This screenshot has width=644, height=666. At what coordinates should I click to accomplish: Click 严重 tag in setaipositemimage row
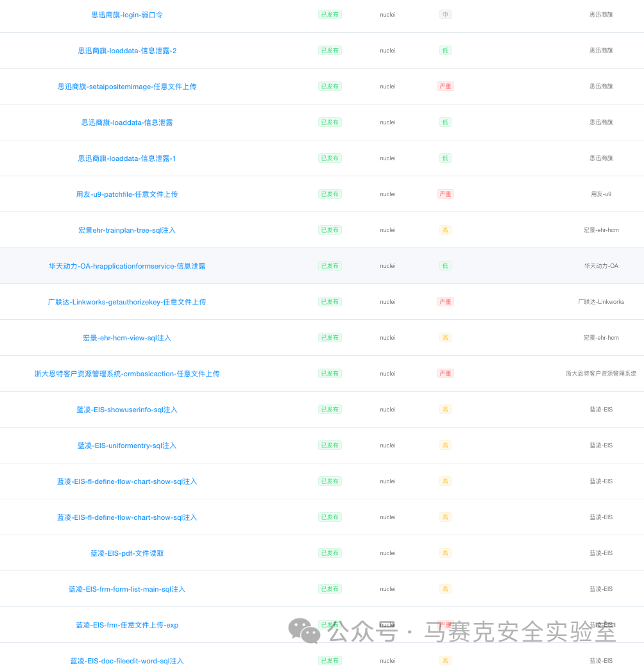[445, 87]
